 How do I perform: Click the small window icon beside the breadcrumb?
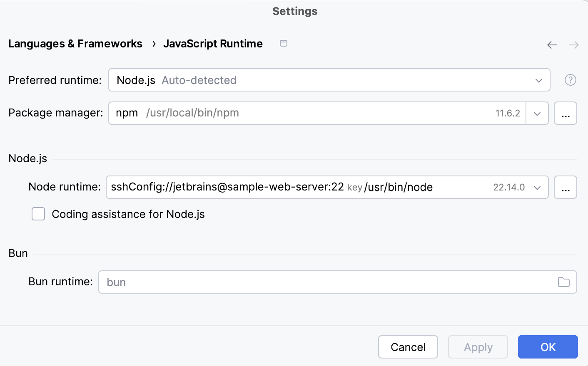[x=284, y=43]
